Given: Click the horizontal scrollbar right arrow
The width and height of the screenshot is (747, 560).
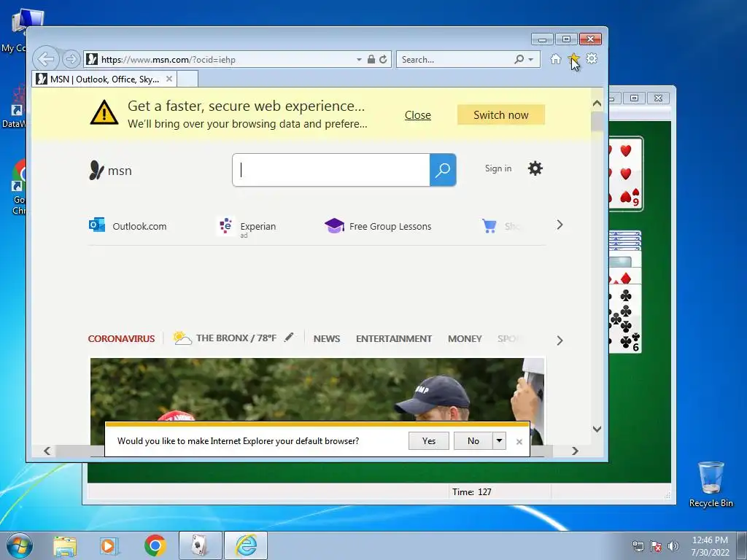Looking at the screenshot, I should tap(575, 451).
